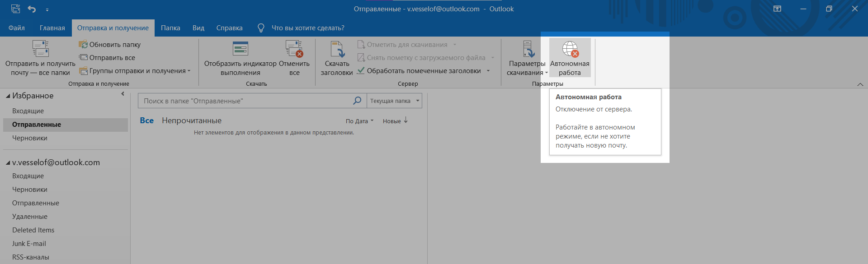Click Отобразить индикатор выполнения icon

[240, 49]
